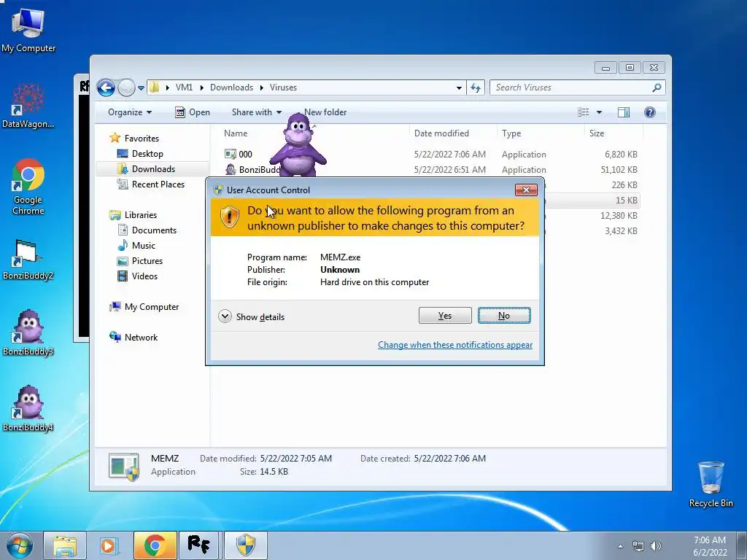Select Desktop in the navigation pane
This screenshot has width=747, height=560.
tap(147, 154)
